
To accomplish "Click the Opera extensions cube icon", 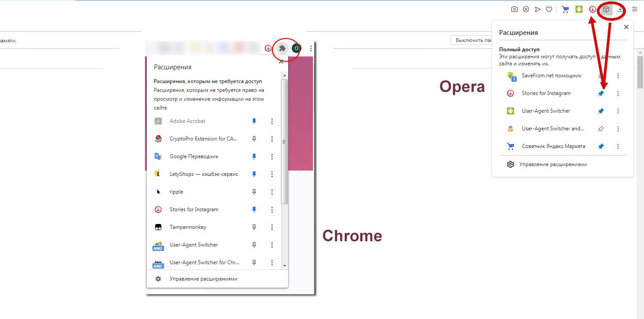I will (x=606, y=9).
